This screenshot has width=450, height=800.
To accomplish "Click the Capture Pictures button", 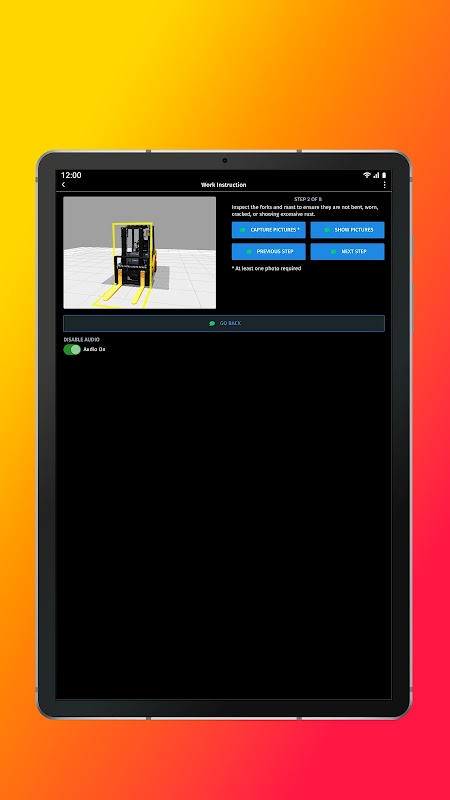I will (x=268, y=230).
